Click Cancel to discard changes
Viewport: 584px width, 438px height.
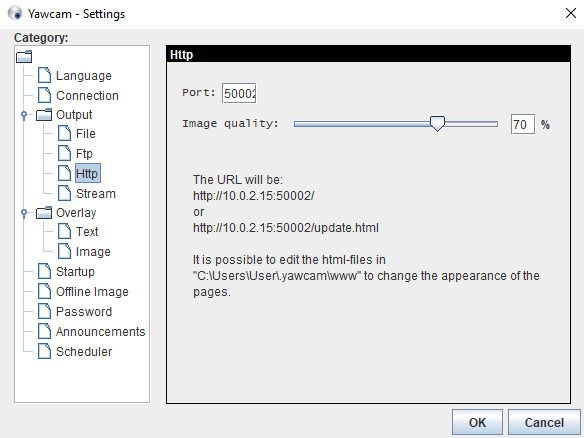pos(544,422)
